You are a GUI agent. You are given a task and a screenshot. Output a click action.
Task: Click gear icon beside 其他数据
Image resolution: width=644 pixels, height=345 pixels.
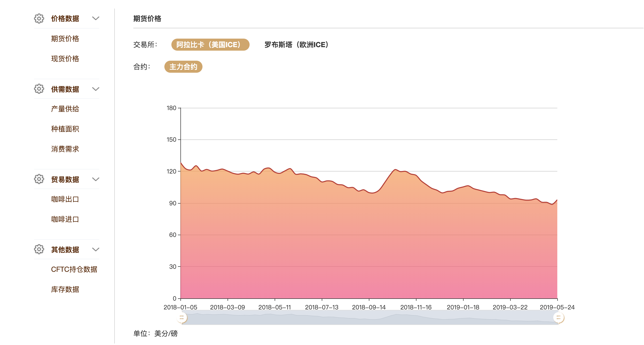pos(39,249)
